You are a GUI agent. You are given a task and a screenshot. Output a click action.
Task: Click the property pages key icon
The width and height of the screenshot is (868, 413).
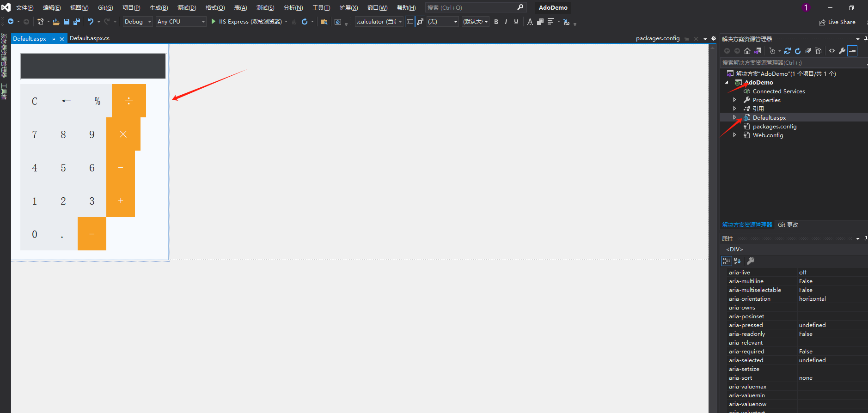pyautogui.click(x=751, y=261)
